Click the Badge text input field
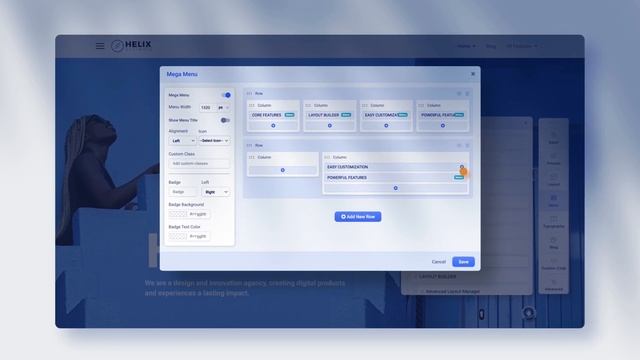The width and height of the screenshot is (640, 360). (x=183, y=192)
